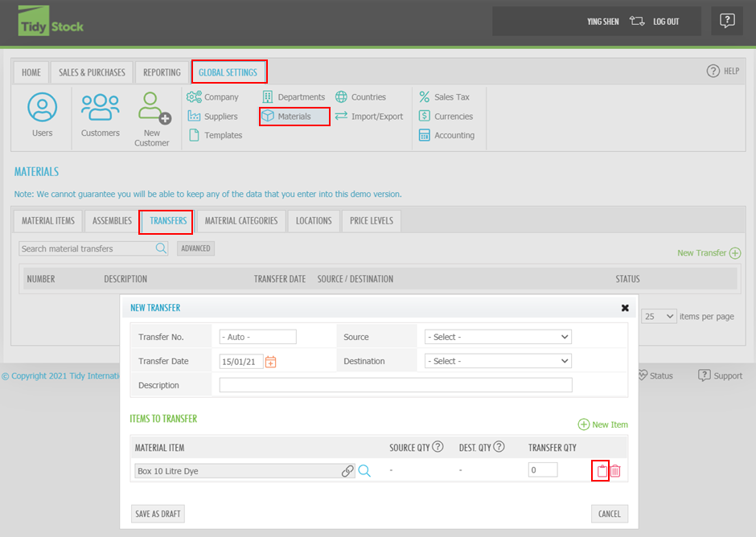Open the items per page dropdown
Viewport: 756px width, 537px height.
659,317
